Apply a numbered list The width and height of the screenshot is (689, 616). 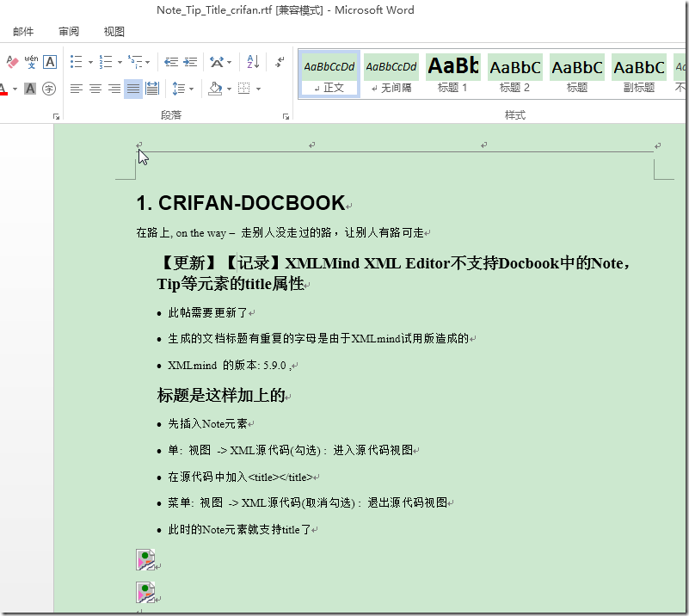coord(106,62)
